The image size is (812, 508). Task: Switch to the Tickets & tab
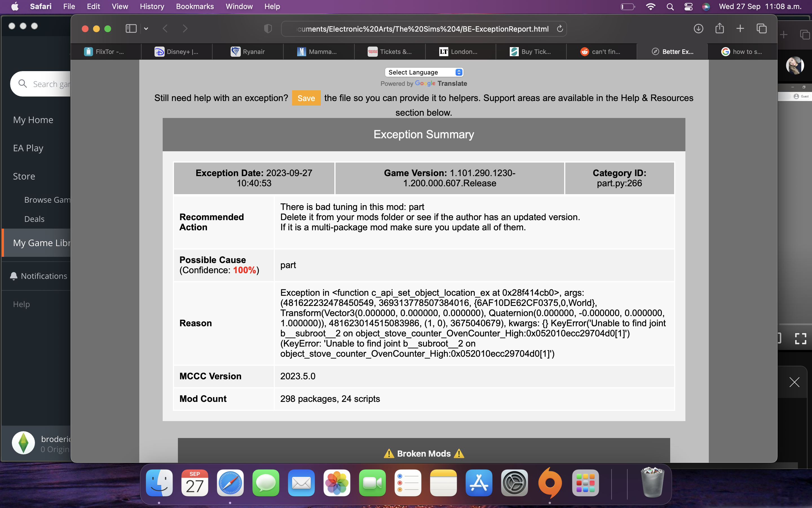390,52
